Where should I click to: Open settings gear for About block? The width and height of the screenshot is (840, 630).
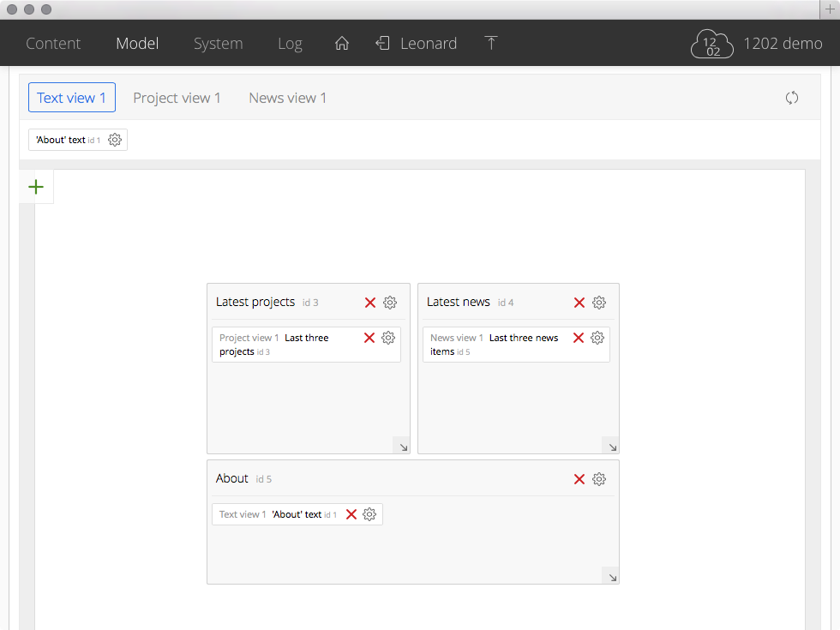[599, 479]
